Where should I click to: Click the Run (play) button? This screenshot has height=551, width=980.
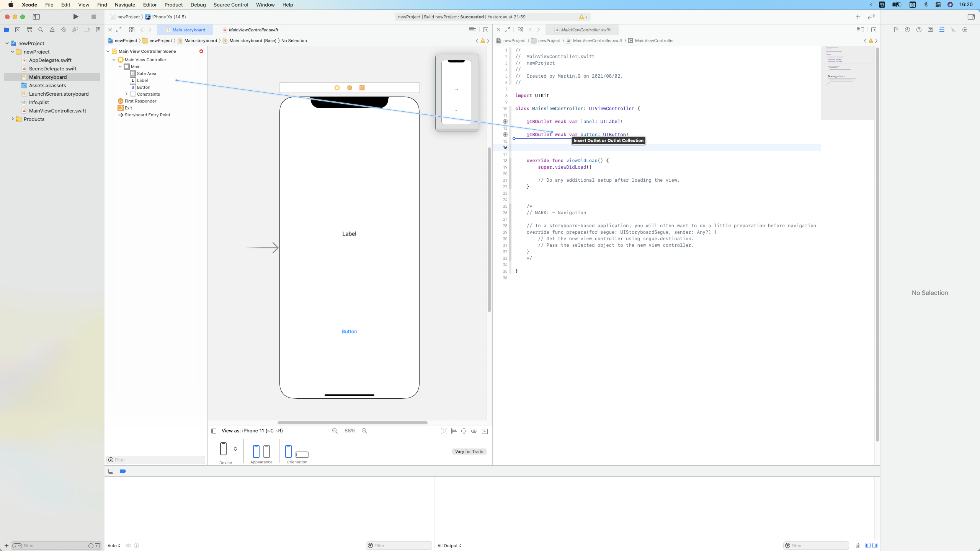(76, 17)
